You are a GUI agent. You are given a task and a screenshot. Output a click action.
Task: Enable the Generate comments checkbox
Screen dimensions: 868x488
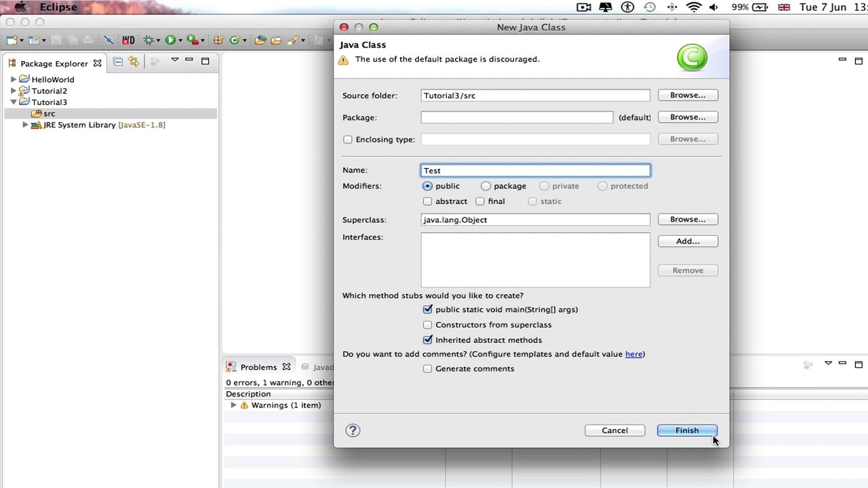(427, 369)
